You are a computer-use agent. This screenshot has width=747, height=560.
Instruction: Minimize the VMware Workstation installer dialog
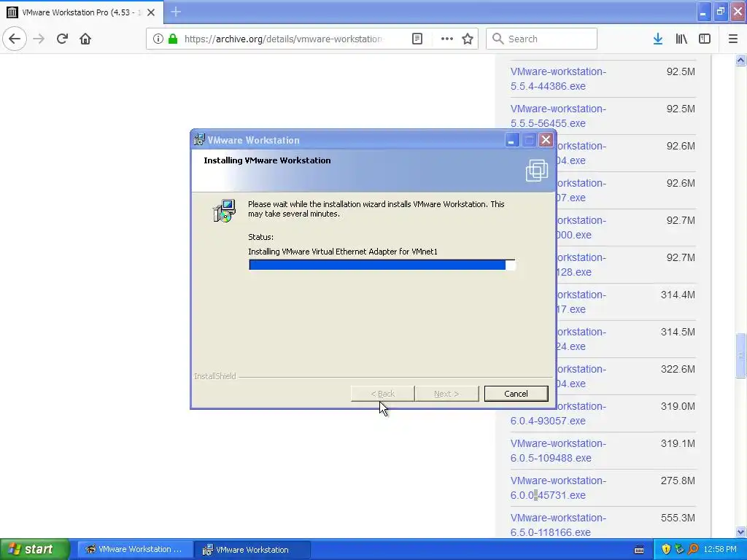pyautogui.click(x=512, y=140)
